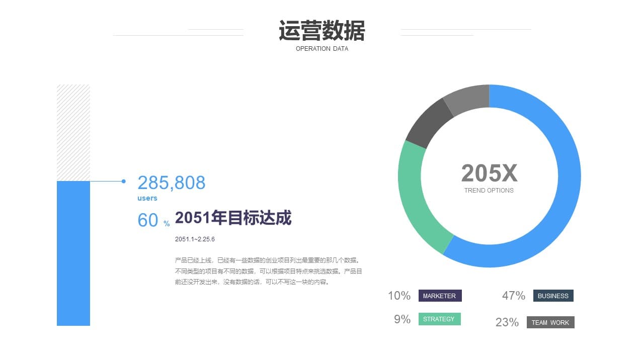Click the 285,808 users figure

pyautogui.click(x=172, y=183)
